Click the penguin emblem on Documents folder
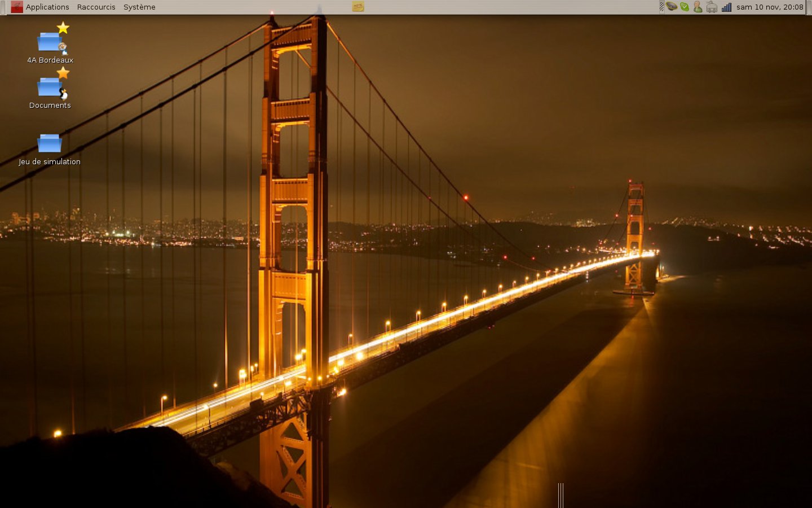Viewport: 812px width, 508px height. click(x=64, y=94)
